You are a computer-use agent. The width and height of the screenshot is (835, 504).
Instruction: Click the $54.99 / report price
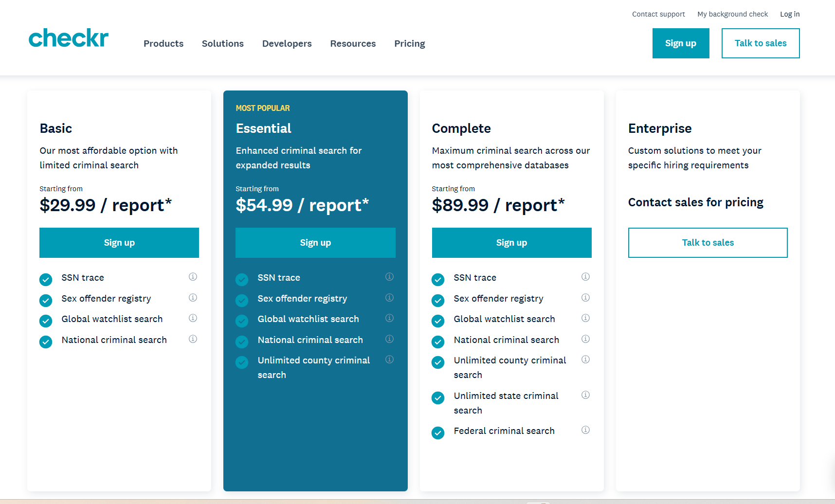(x=302, y=205)
